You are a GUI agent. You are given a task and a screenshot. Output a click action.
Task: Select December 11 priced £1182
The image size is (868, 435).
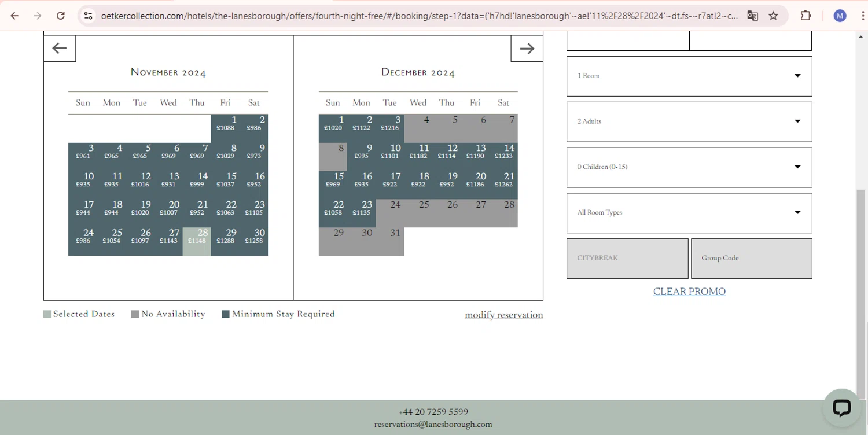pyautogui.click(x=418, y=157)
